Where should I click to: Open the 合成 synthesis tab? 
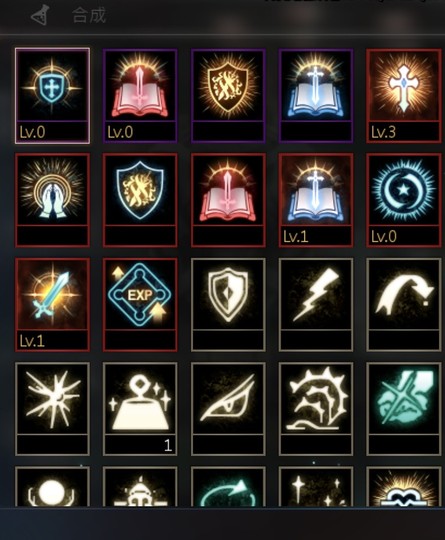(89, 16)
